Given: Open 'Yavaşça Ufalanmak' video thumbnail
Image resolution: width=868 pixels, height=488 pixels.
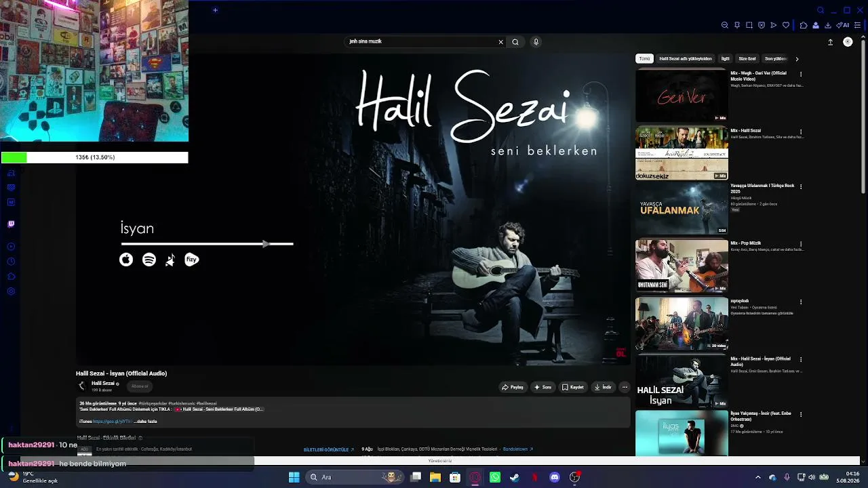Looking at the screenshot, I should pyautogui.click(x=682, y=209).
